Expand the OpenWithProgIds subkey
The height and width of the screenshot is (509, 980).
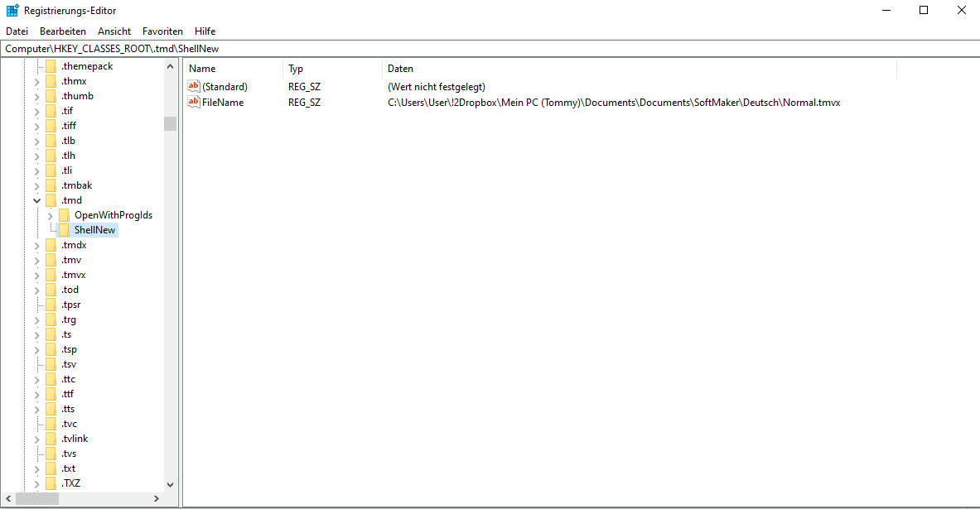coord(51,215)
